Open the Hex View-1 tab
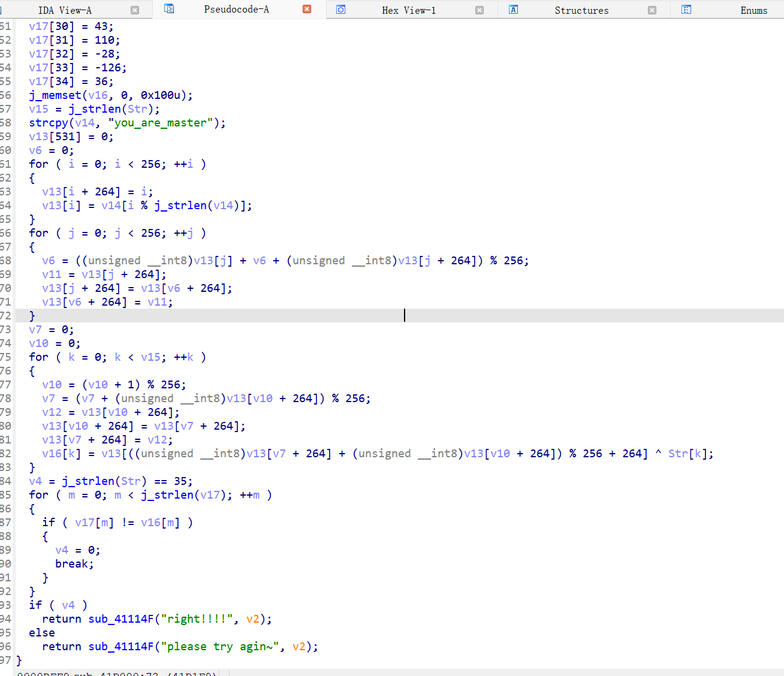784x676 pixels. (x=409, y=10)
